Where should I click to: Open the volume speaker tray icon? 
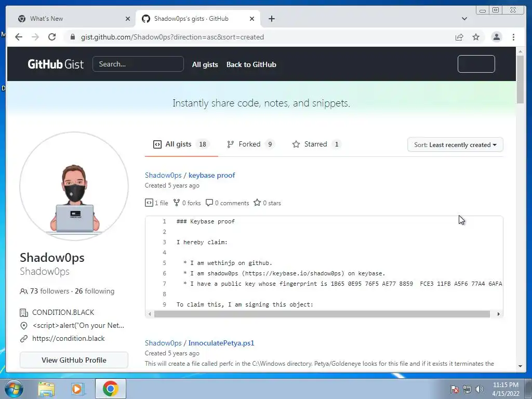[x=480, y=389]
